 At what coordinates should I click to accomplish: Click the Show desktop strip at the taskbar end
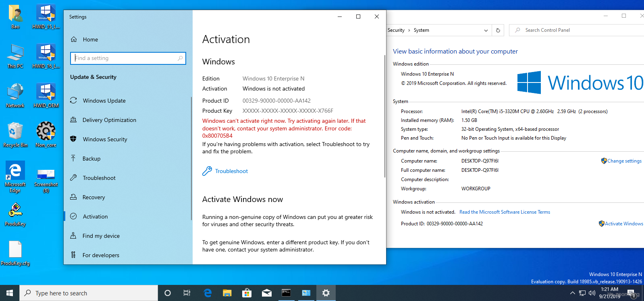tap(643, 293)
